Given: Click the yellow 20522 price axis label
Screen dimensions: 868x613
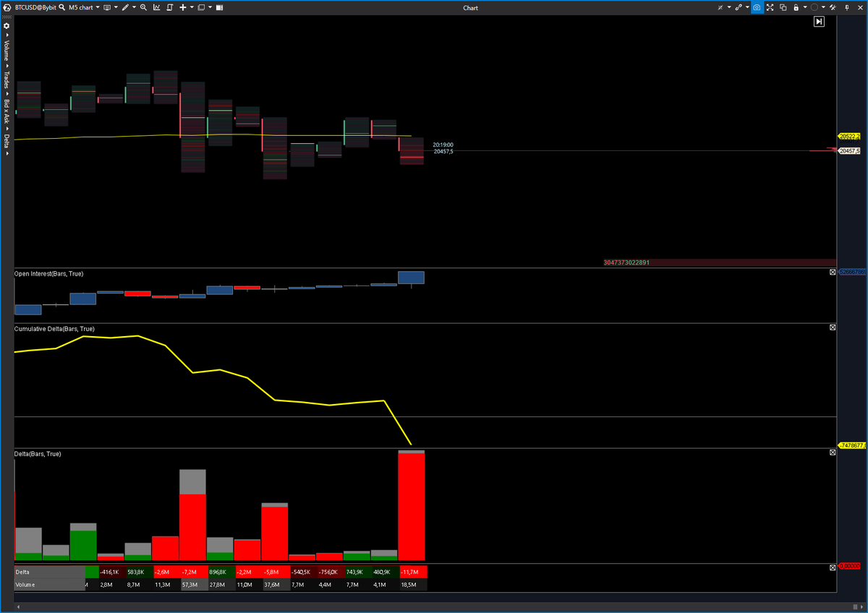Looking at the screenshot, I should tap(849, 136).
